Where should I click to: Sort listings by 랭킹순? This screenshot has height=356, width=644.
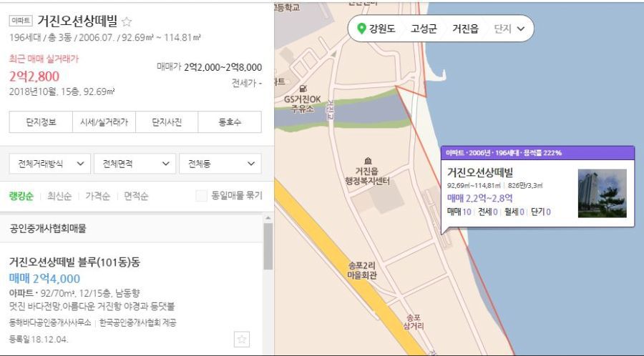(x=21, y=196)
